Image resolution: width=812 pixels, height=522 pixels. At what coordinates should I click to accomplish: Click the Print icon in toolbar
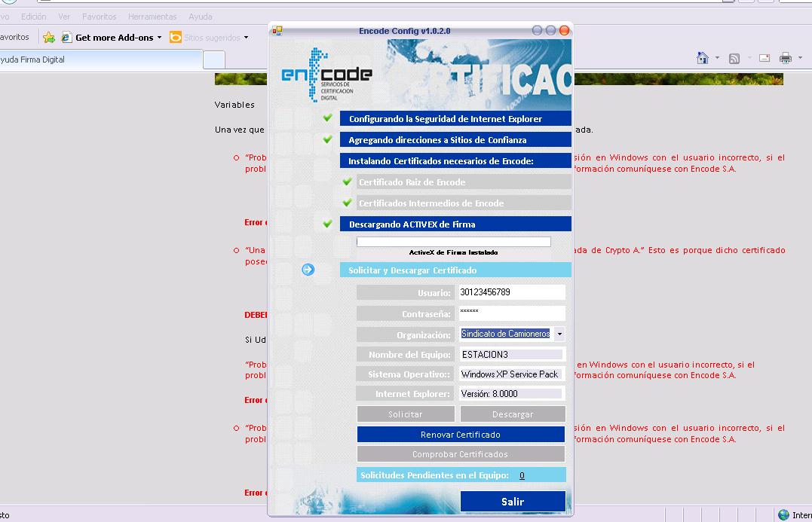(x=785, y=58)
